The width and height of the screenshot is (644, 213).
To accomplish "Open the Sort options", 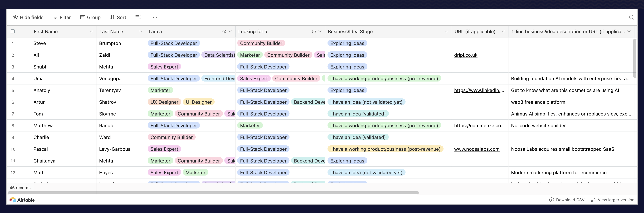I will [x=118, y=17].
